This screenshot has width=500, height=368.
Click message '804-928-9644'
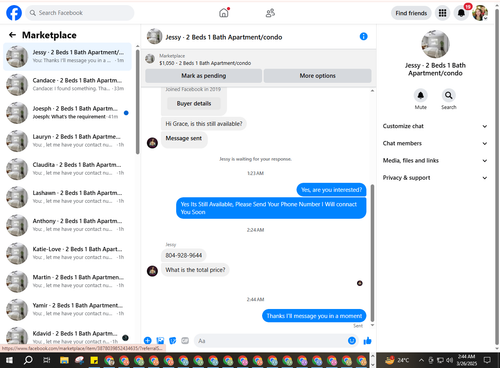pyautogui.click(x=184, y=255)
